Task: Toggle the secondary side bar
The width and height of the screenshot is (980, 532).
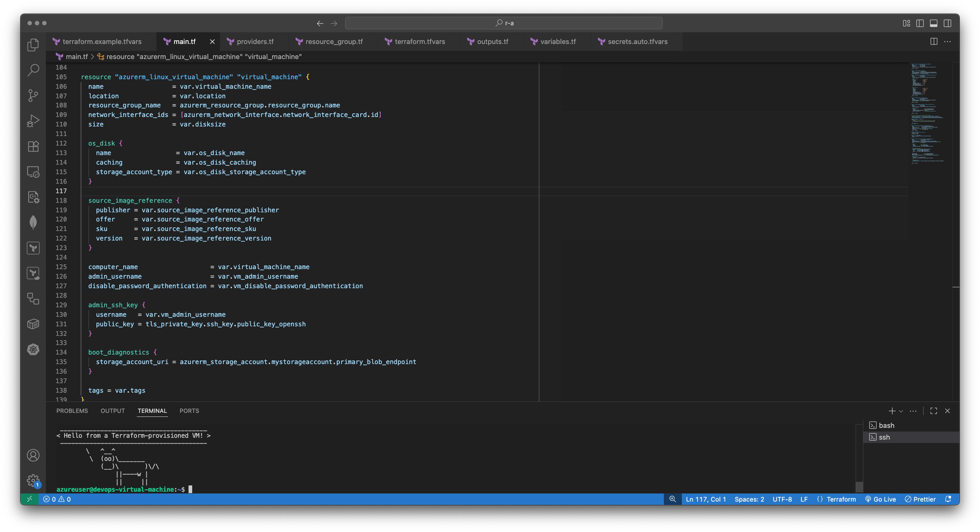Action: (947, 23)
